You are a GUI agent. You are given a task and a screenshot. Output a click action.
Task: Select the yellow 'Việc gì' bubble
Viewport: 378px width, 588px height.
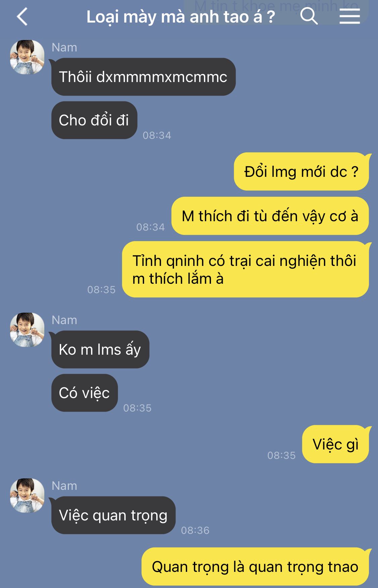click(335, 444)
